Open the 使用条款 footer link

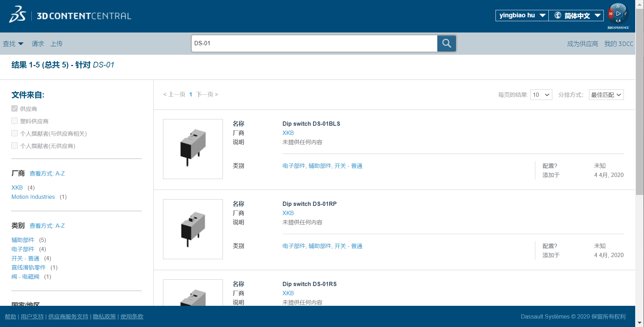pyautogui.click(x=132, y=316)
